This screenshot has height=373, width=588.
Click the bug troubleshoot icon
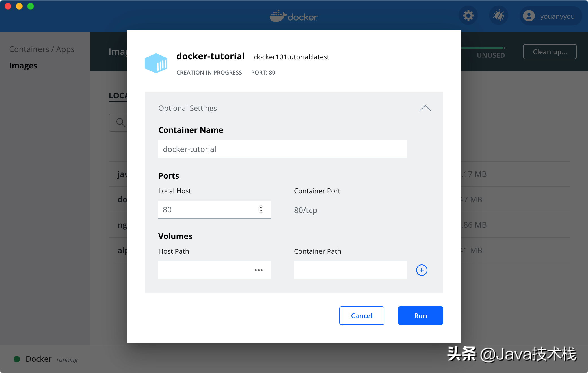[498, 16]
